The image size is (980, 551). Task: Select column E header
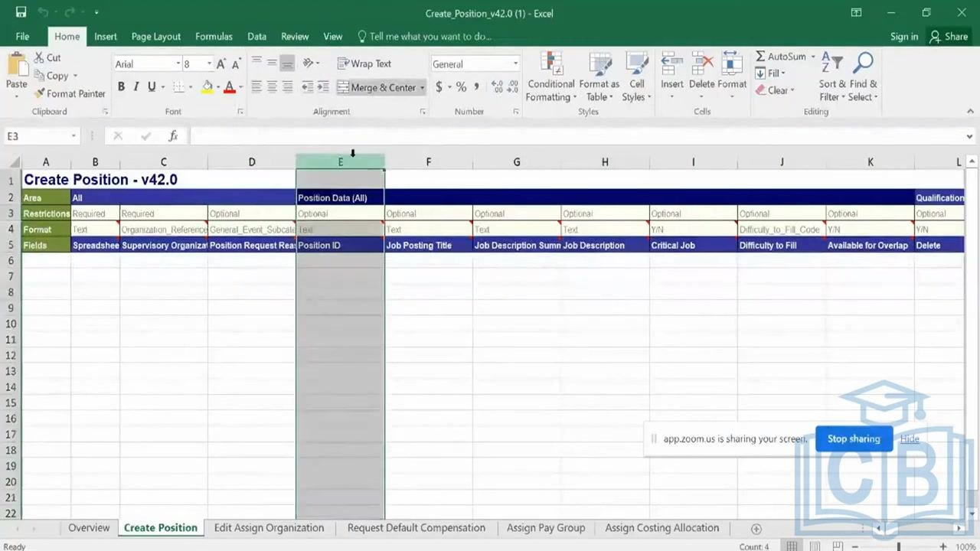point(340,161)
